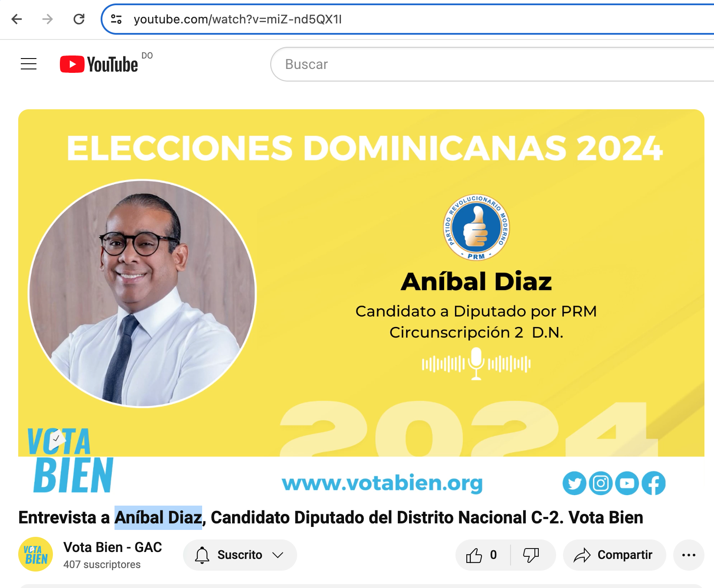Open Vota Bien channel avatar
The height and width of the screenshot is (588, 714).
point(36,554)
